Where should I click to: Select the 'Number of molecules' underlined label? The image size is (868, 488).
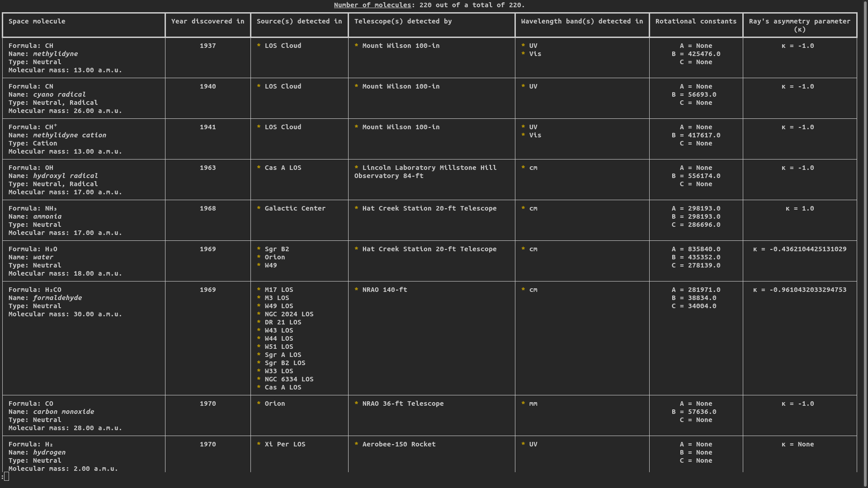[x=373, y=5]
